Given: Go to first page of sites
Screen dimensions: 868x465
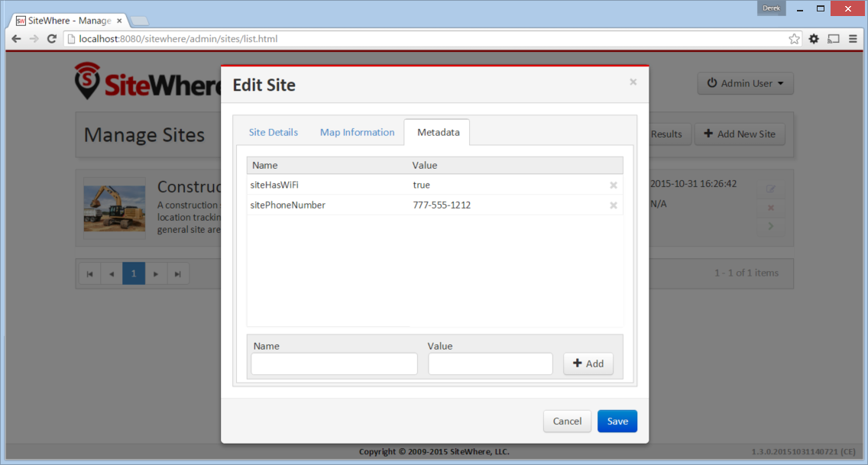Looking at the screenshot, I should pyautogui.click(x=89, y=273).
